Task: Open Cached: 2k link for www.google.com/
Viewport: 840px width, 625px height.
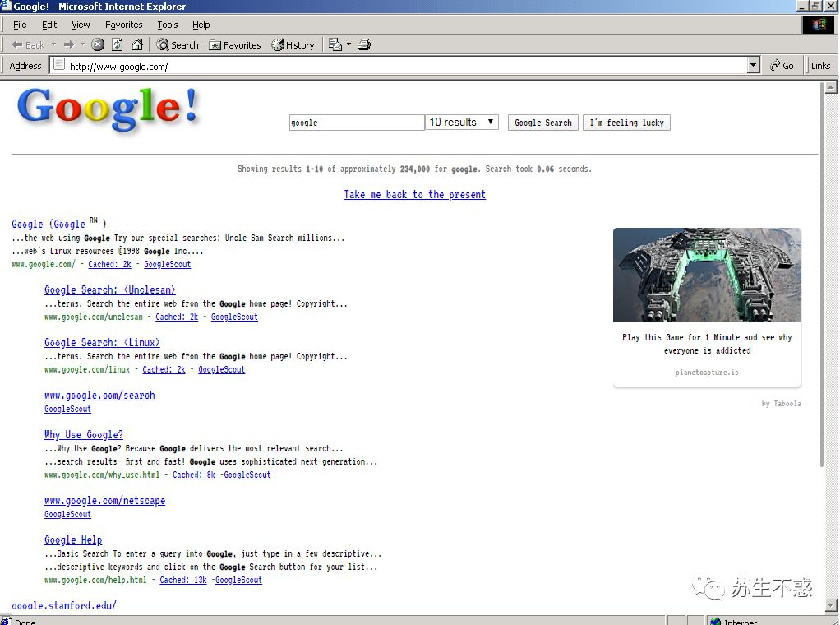Action: [110, 264]
